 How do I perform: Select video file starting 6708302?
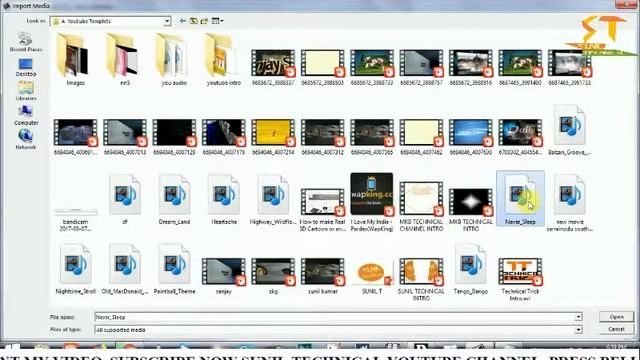[520, 137]
